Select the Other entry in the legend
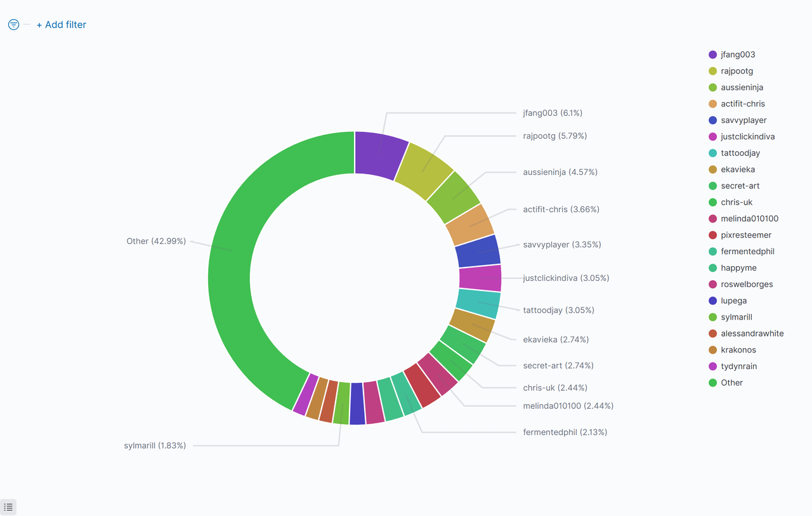812x516 pixels. [731, 383]
